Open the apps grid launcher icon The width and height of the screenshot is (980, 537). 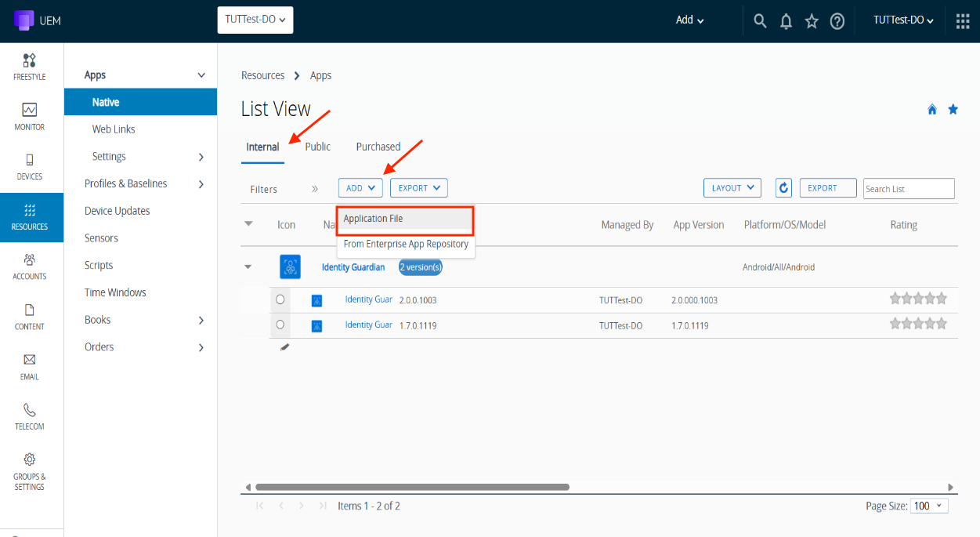point(963,21)
